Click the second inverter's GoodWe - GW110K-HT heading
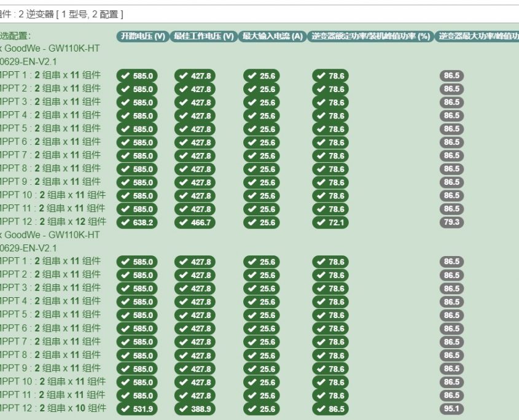 point(52,235)
